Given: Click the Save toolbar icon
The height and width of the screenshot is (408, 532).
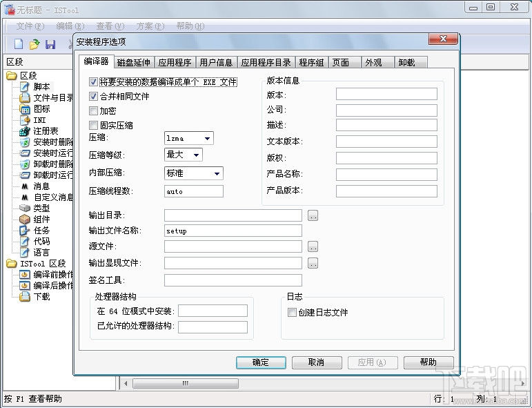Looking at the screenshot, I should tap(50, 44).
